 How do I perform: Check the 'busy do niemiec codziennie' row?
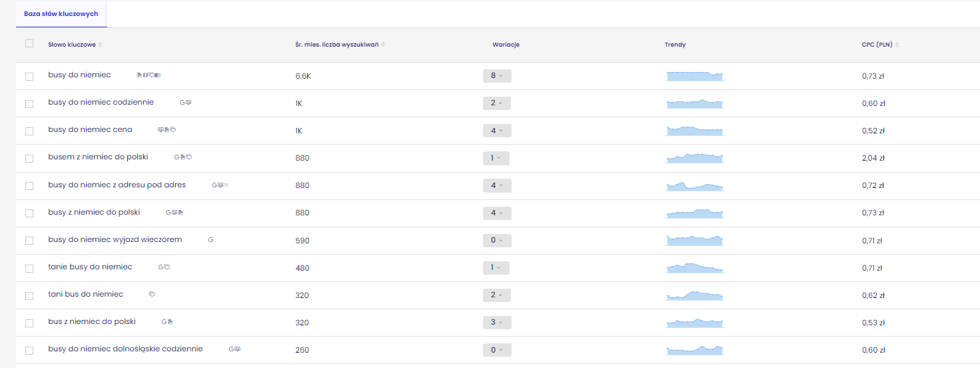click(29, 104)
